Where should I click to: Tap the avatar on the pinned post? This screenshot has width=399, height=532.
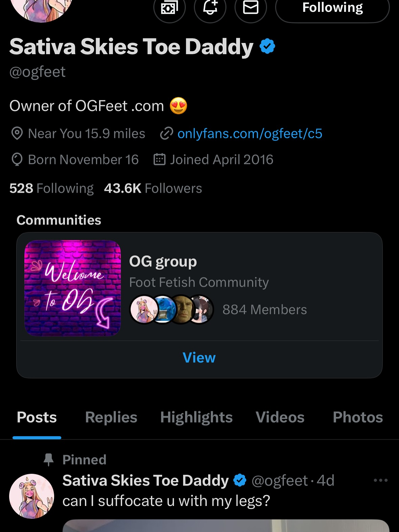(31, 496)
